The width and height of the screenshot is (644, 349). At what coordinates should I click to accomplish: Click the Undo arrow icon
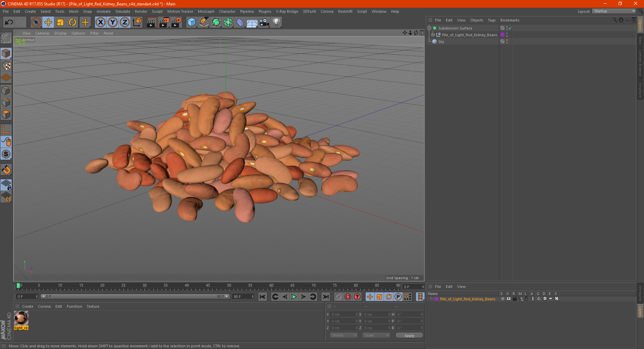[9, 22]
